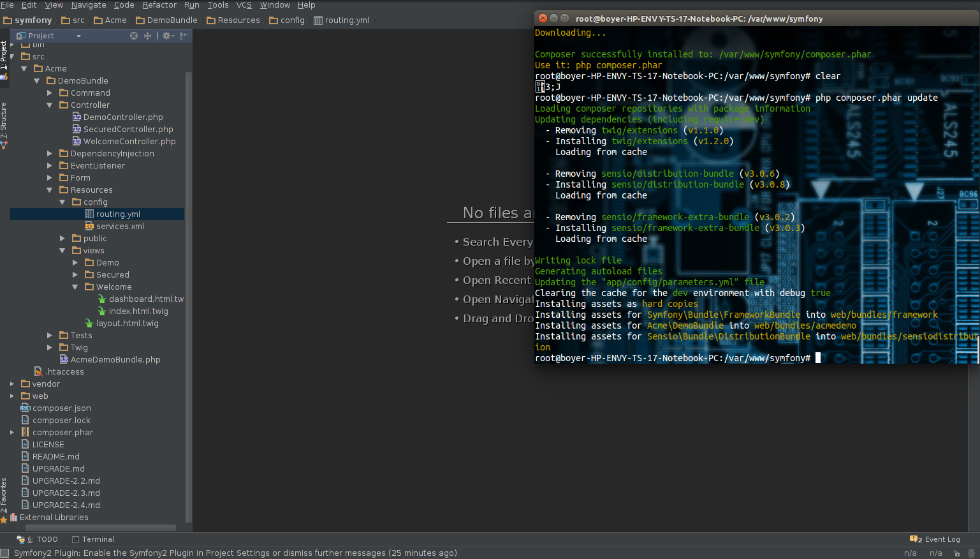
Task: Click the Scroll from Source crosshair icon
Action: (x=134, y=36)
